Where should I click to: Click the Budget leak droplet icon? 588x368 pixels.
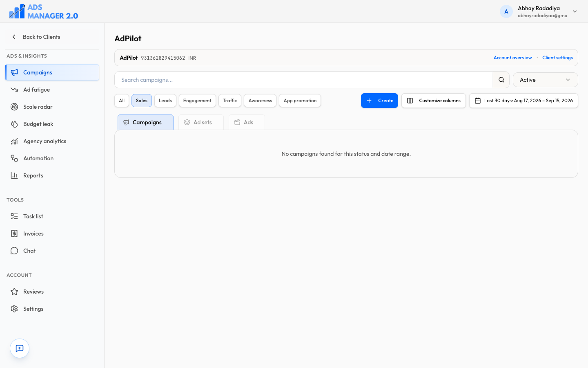click(x=14, y=124)
